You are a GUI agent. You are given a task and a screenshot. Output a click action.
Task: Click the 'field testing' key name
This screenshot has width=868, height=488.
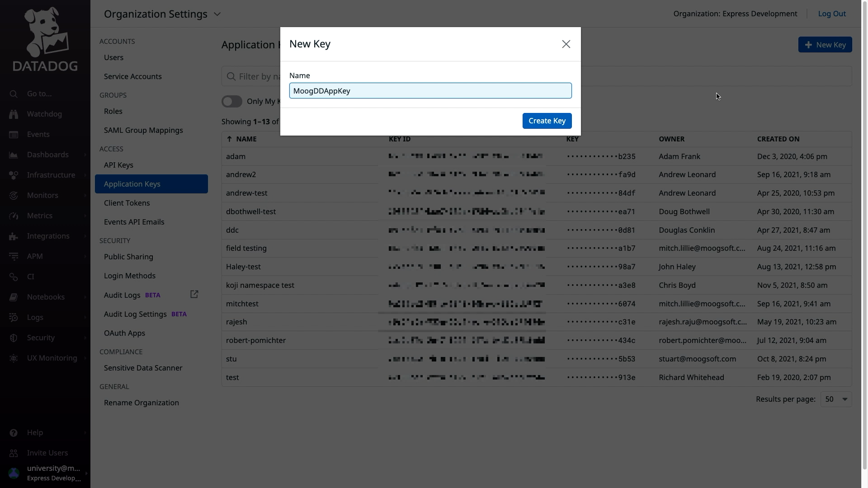246,248
